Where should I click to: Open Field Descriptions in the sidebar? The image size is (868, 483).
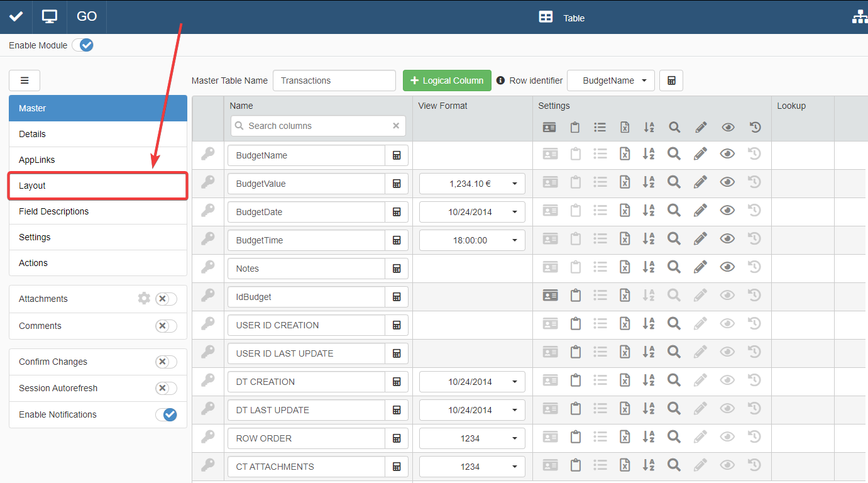[97, 211]
